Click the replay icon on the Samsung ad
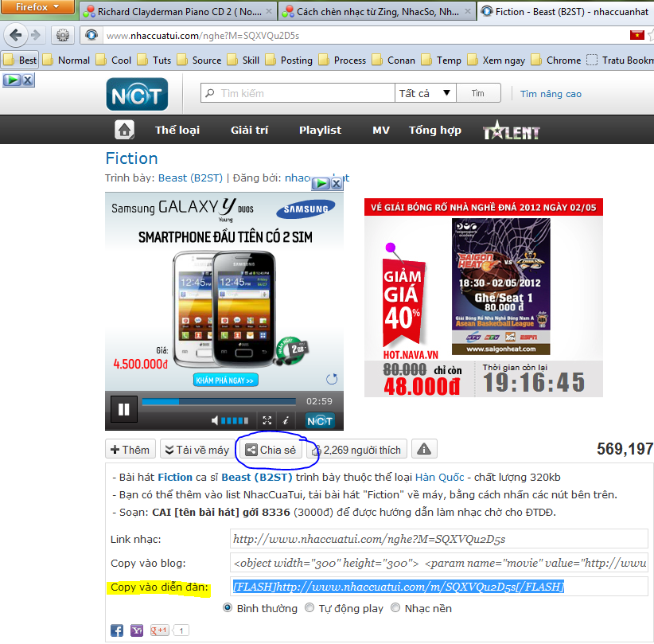The image size is (654, 644). click(x=332, y=379)
